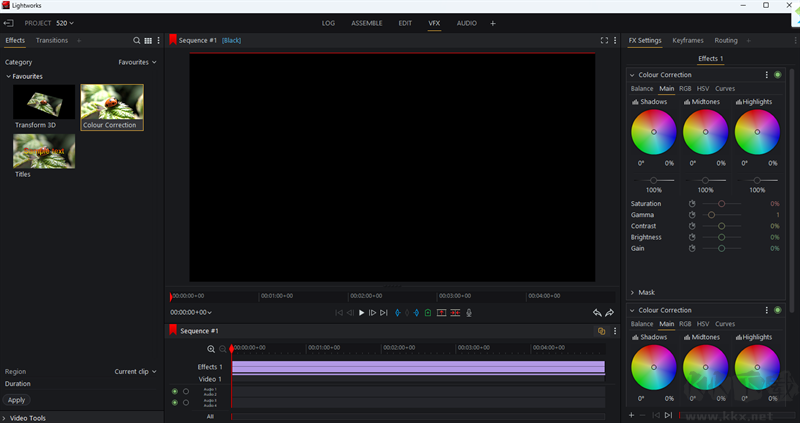Click the redo arrow icon

[610, 313]
